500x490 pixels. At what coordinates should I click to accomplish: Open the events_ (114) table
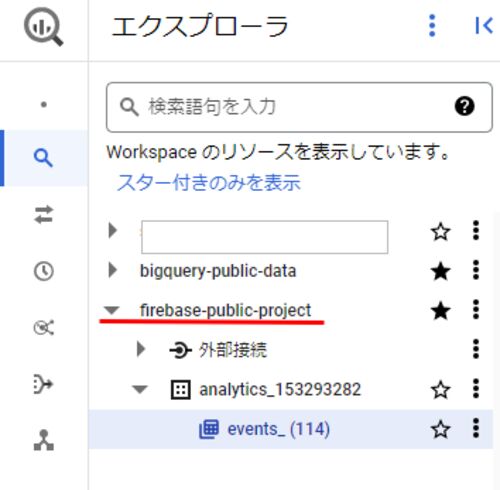point(279,429)
